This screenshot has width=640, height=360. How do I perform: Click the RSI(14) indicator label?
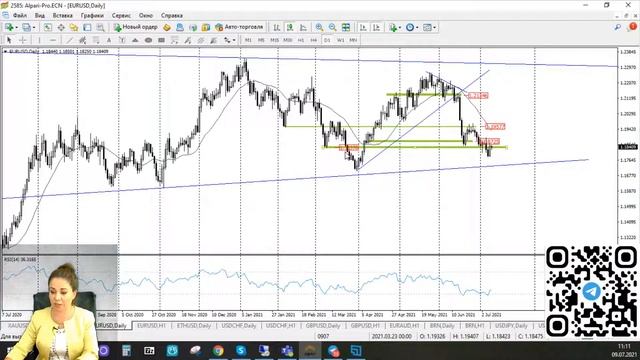(x=20, y=260)
